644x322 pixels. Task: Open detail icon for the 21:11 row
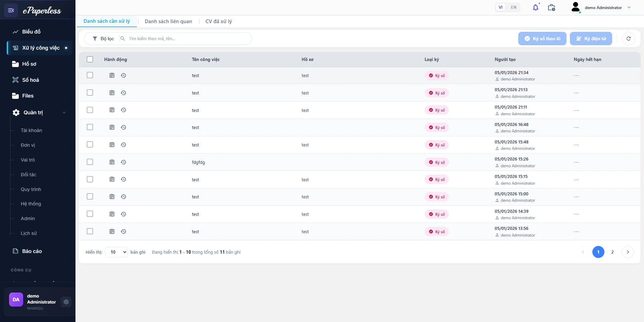coord(112,110)
